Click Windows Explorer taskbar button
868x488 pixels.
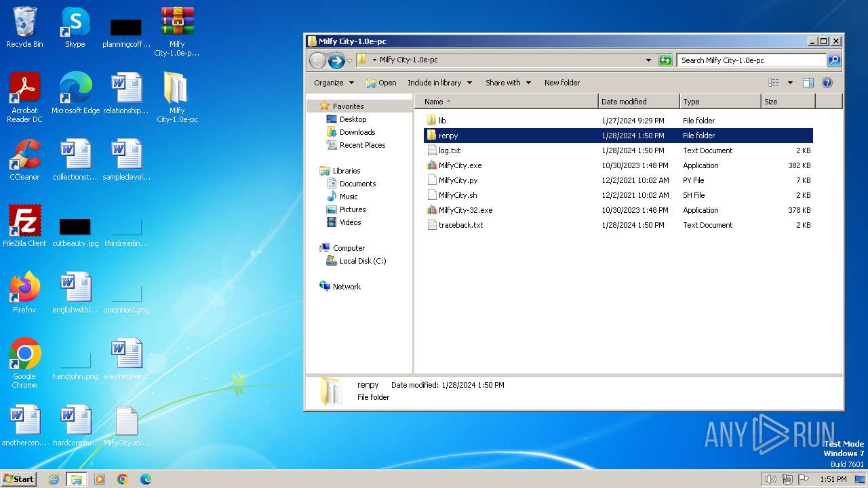pos(76,479)
